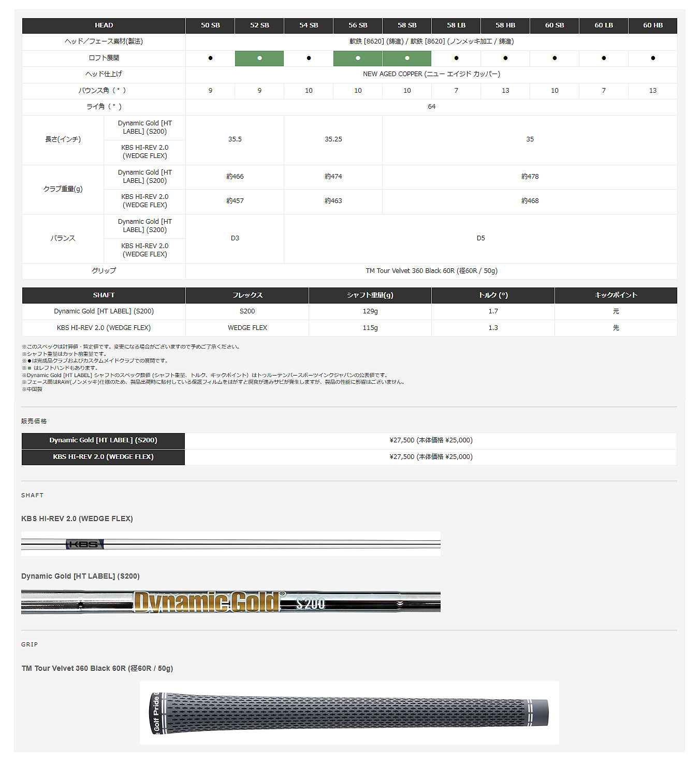Viewport: 700px width, 763px height.
Task: Click the club weight '約457'
Action: click(235, 201)
